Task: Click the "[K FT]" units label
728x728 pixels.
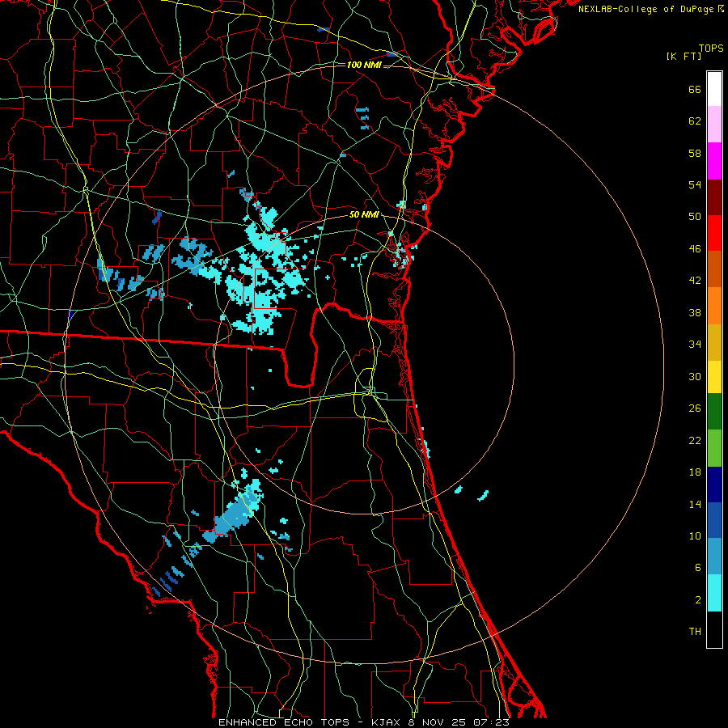Action: [x=684, y=57]
